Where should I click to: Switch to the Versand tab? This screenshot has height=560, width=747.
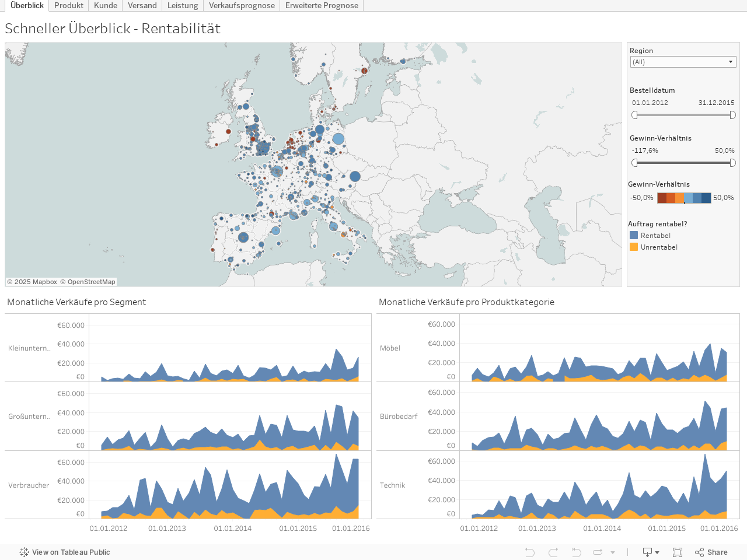tap(142, 5)
